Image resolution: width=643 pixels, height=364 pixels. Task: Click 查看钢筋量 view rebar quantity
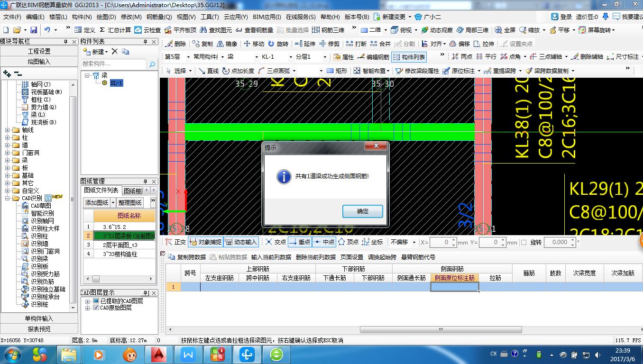[x=255, y=30]
